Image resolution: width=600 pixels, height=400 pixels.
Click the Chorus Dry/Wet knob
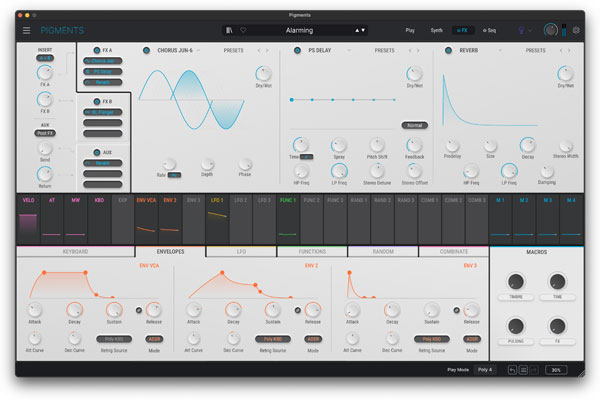(263, 73)
